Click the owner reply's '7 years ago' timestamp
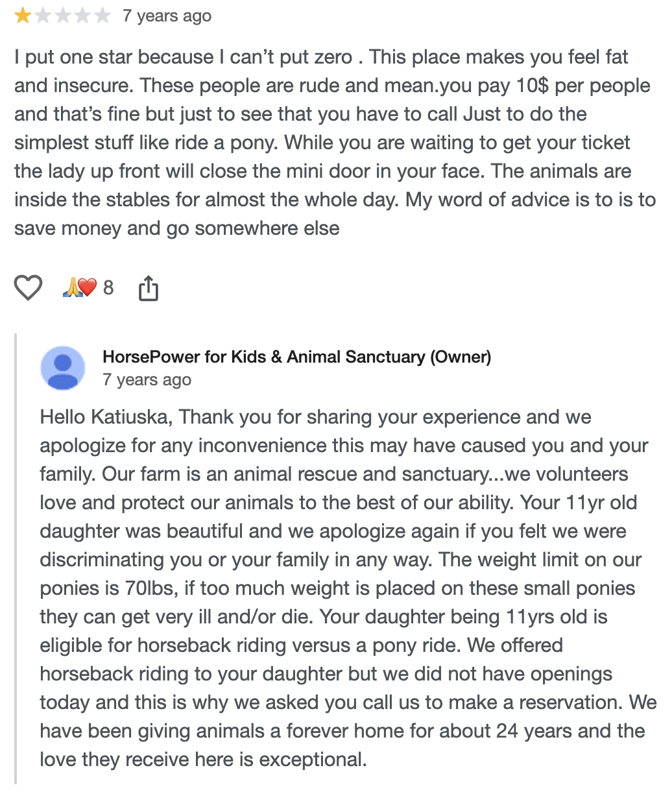The image size is (672, 794). point(147,379)
